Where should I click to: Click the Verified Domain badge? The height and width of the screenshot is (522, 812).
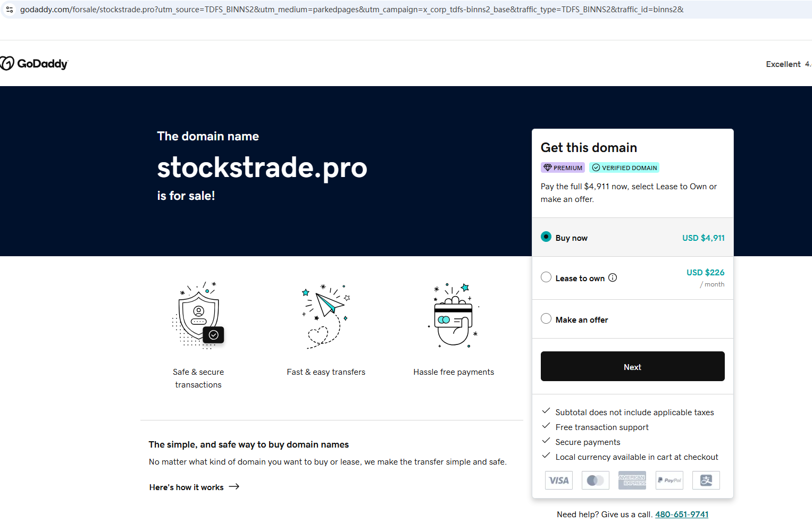pos(624,168)
